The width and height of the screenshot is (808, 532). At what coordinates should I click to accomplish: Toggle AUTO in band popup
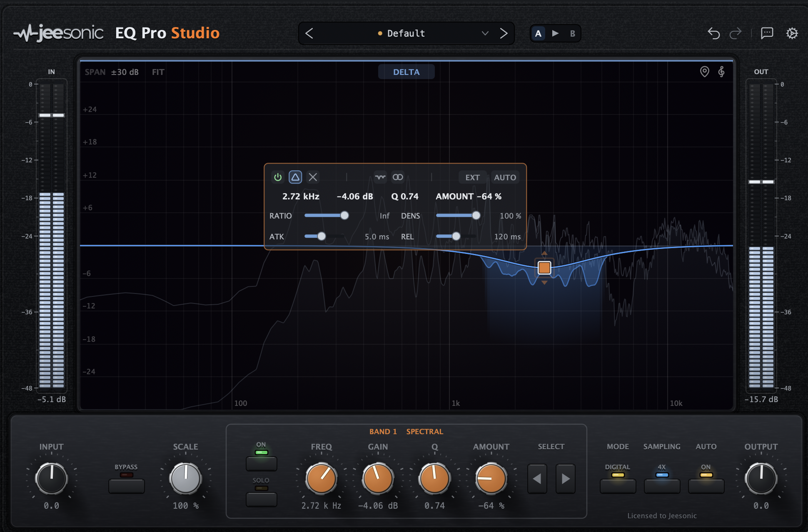coord(505,177)
